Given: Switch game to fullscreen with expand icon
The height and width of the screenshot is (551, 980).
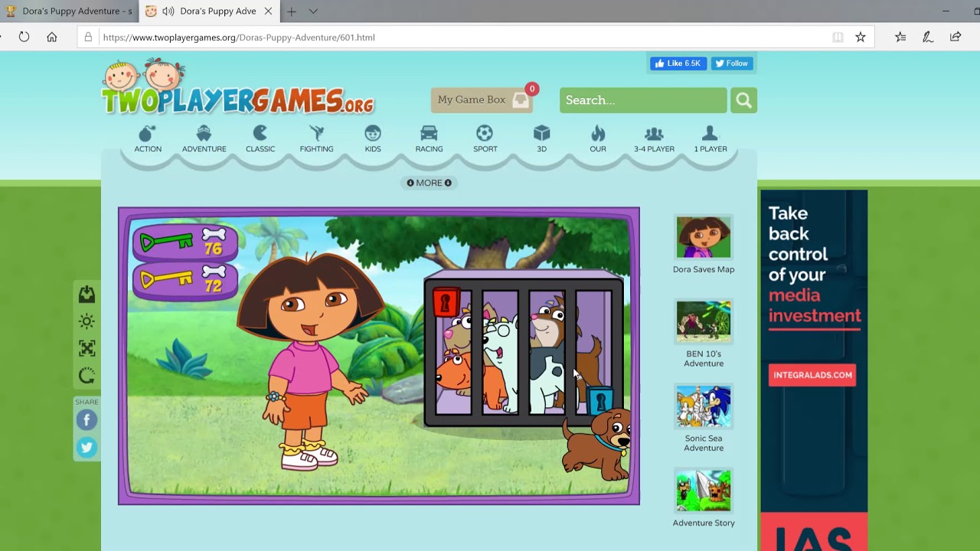Looking at the screenshot, I should point(87,348).
